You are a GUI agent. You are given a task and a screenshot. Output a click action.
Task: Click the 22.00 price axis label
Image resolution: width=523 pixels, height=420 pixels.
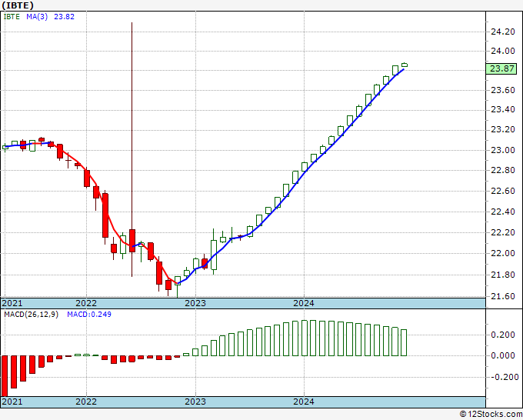[503, 253]
